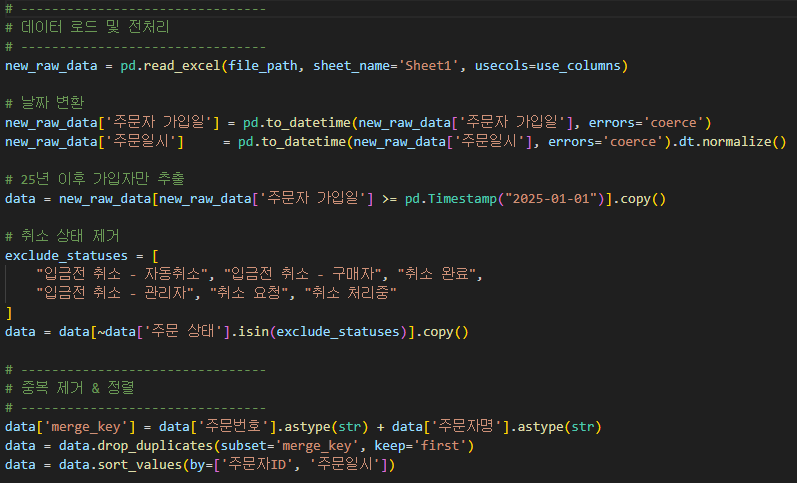797x483 pixels.
Task: Click the usecols keyword argument
Action: (x=501, y=66)
